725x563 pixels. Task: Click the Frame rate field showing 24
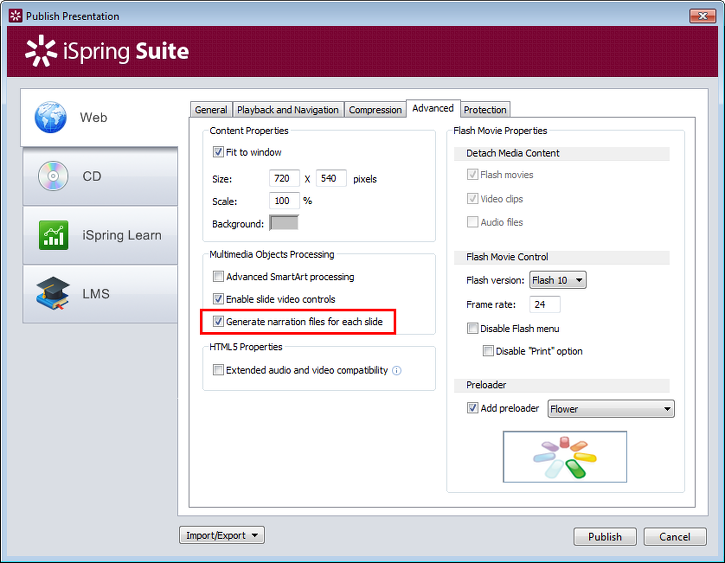click(x=545, y=304)
